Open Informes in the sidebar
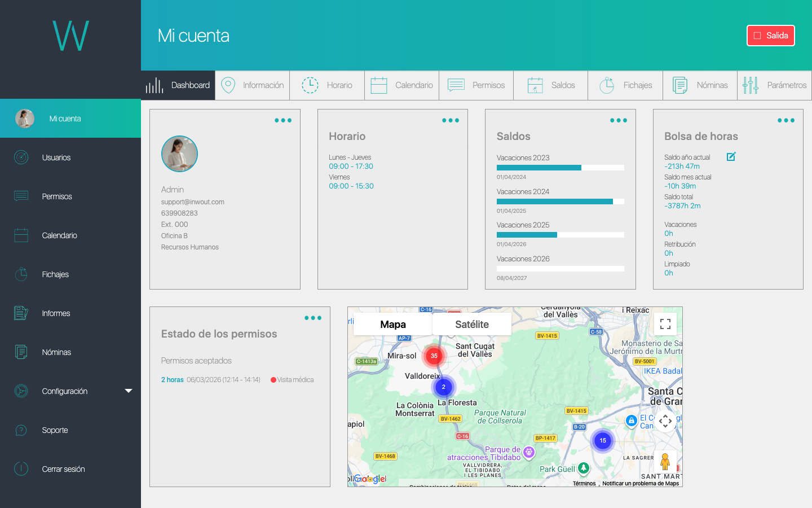Viewport: 812px width, 508px height. [70, 313]
